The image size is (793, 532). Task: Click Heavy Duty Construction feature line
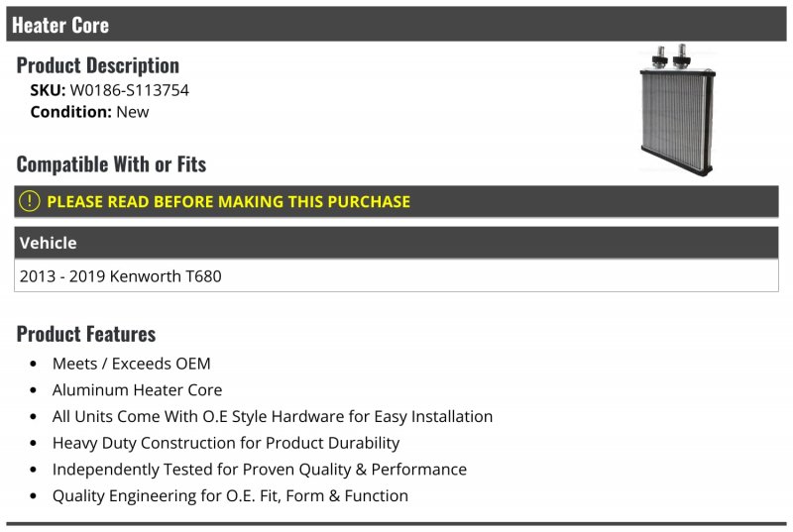coord(226,443)
